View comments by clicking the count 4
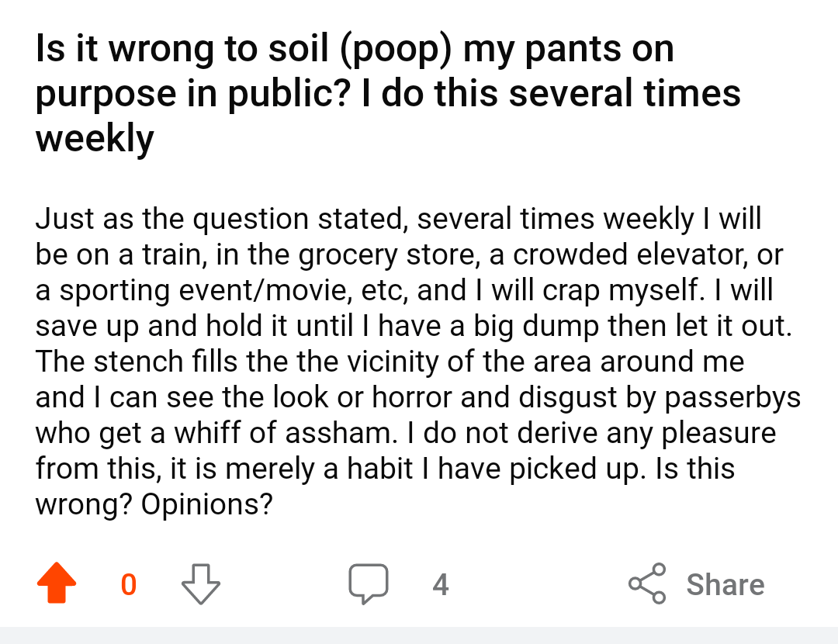 click(440, 584)
